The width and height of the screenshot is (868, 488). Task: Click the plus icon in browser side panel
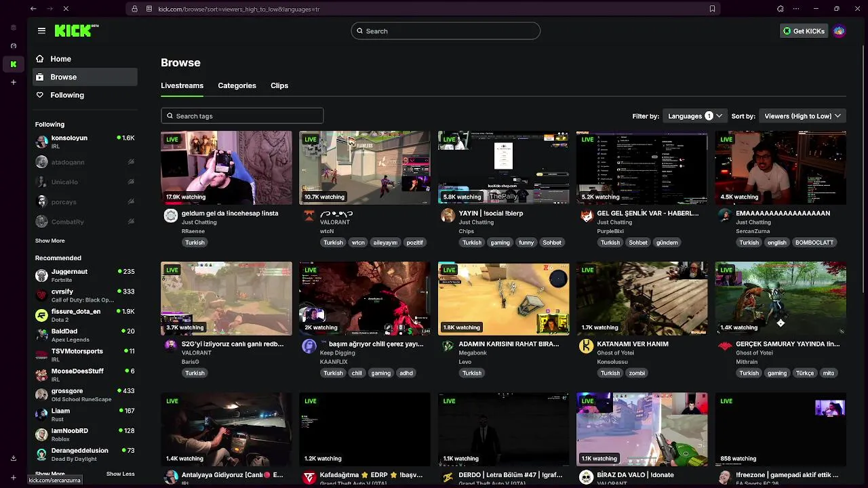pyautogui.click(x=13, y=82)
